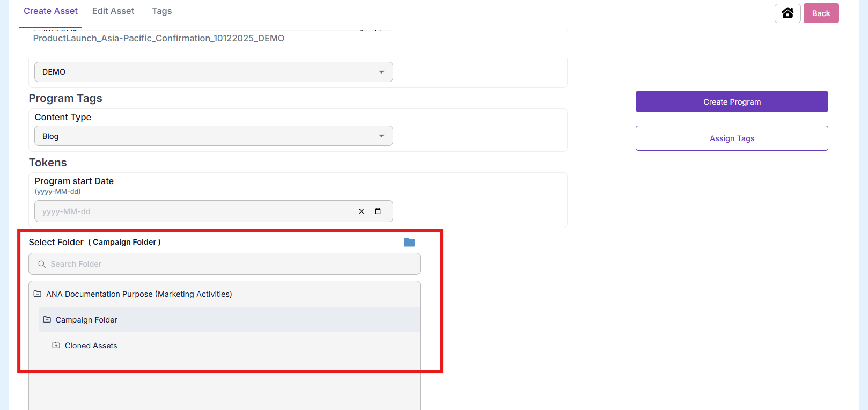The height and width of the screenshot is (410, 868).
Task: Click the blue folder icon
Action: point(409,242)
